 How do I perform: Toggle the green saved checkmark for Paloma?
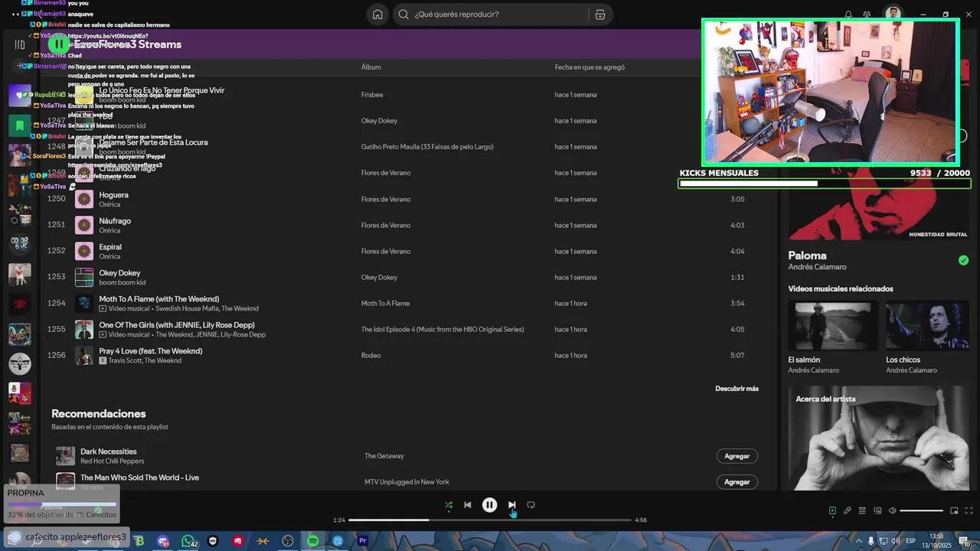pos(963,260)
